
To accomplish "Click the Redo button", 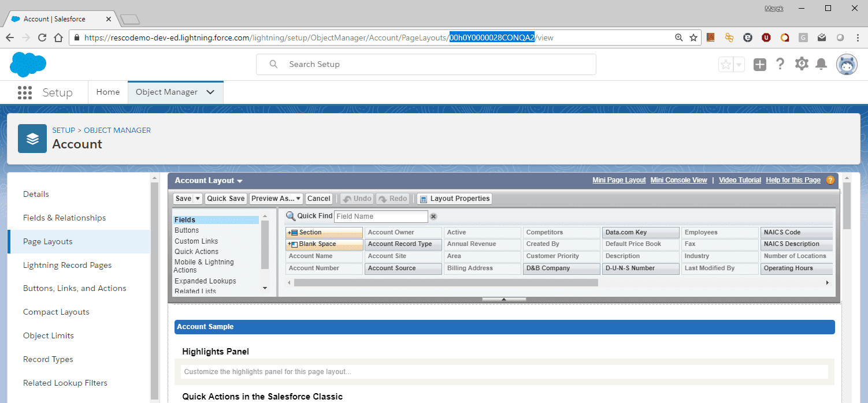I will pyautogui.click(x=392, y=199).
